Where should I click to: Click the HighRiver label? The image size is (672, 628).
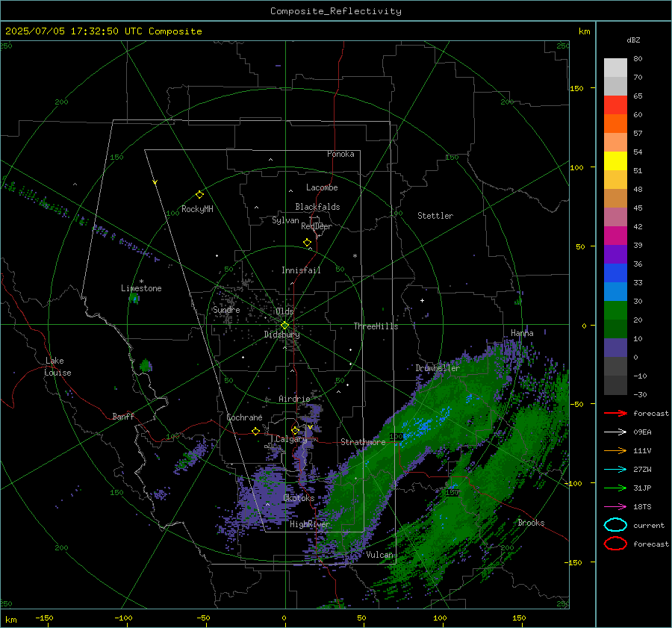pos(309,524)
